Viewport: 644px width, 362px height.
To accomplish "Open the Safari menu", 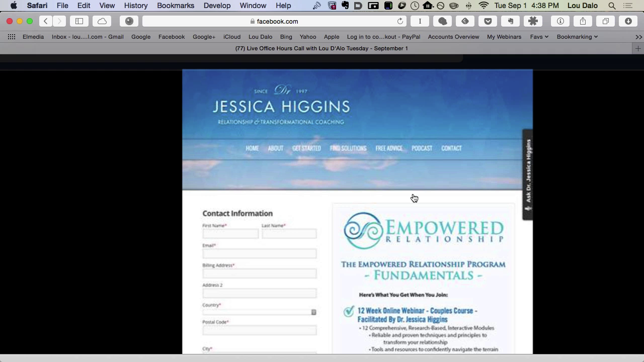I will coord(37,6).
